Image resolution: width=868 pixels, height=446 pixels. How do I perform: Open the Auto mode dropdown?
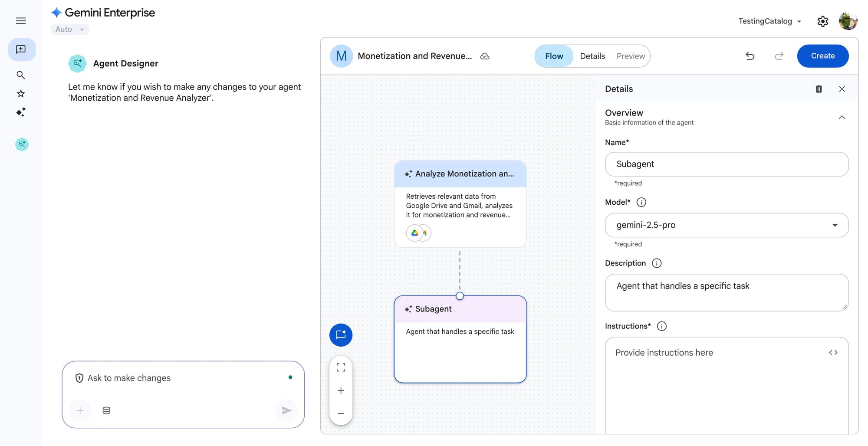point(70,29)
